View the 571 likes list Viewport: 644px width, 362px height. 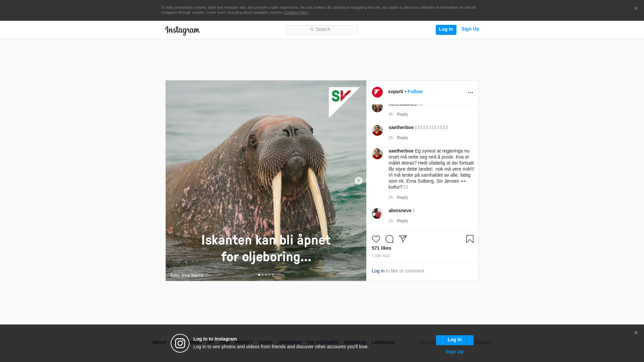tap(382, 248)
